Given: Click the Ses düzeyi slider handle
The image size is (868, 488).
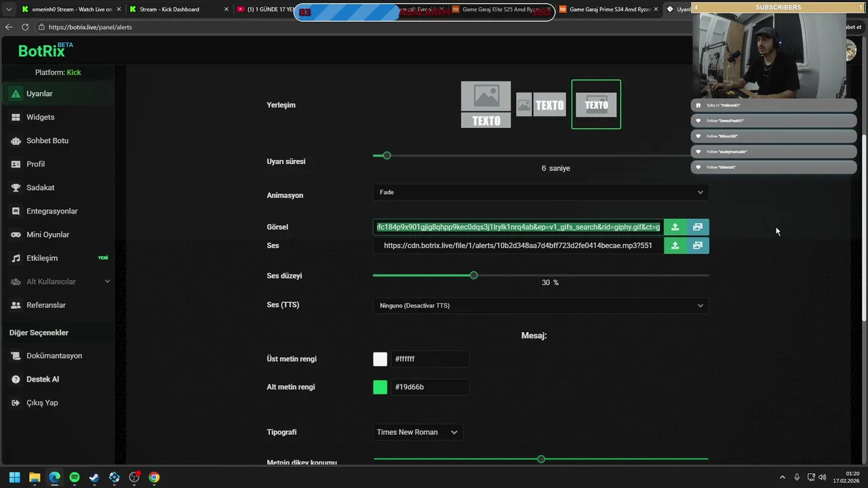Looking at the screenshot, I should pyautogui.click(x=473, y=275).
